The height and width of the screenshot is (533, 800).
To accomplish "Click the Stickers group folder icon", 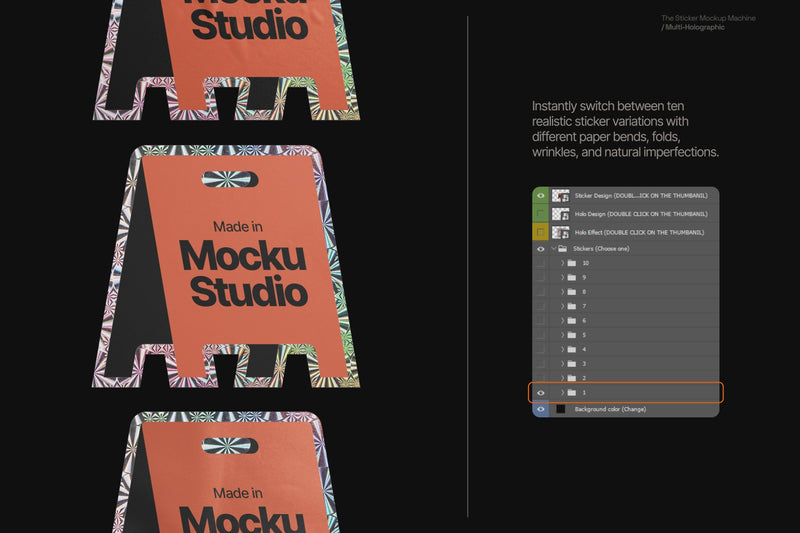I will (x=562, y=248).
